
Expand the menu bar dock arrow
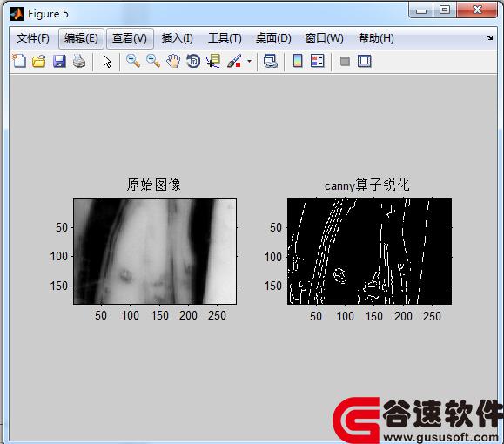click(489, 38)
